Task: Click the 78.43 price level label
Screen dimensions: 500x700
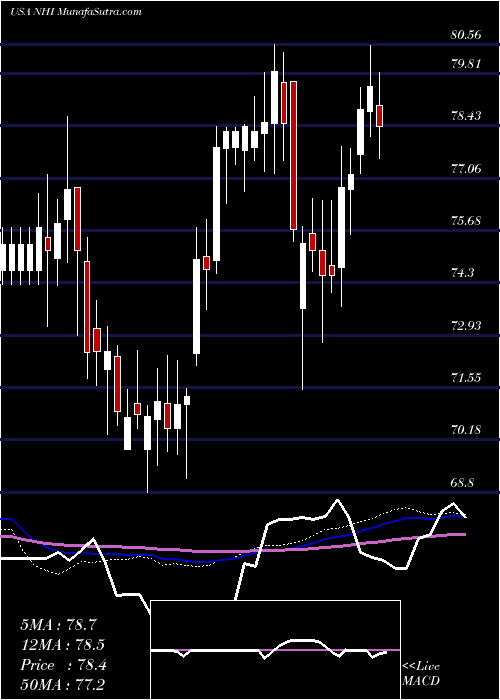Action: pos(466,116)
